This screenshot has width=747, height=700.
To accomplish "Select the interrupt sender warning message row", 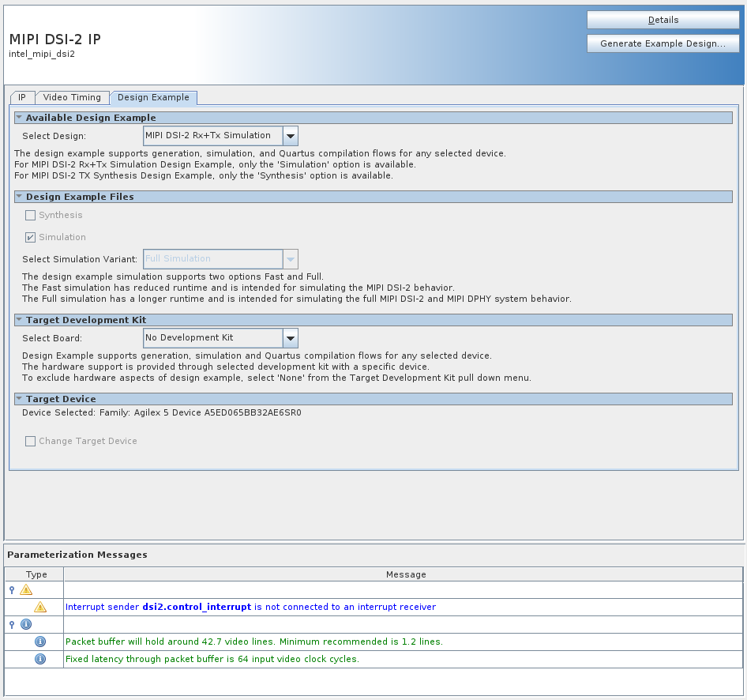I will [x=404, y=607].
